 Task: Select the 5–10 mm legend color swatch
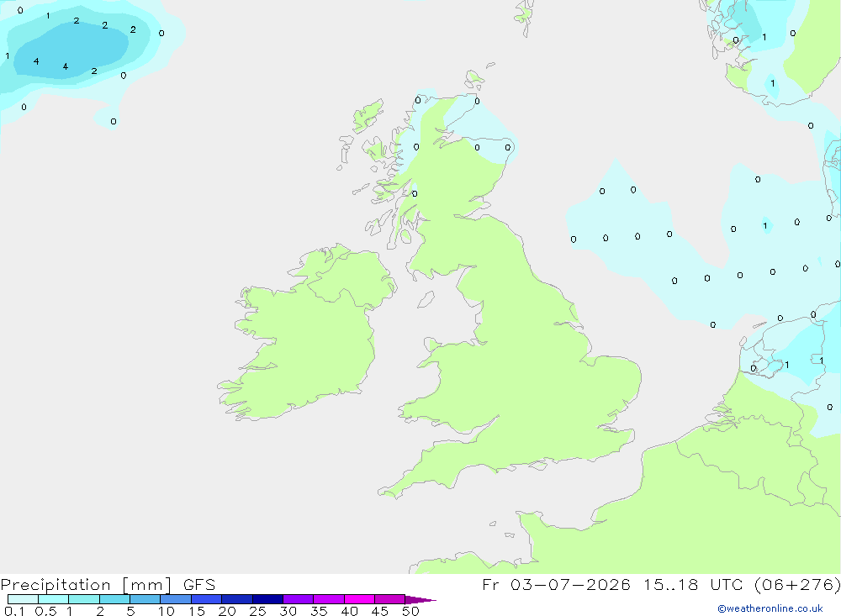click(x=145, y=599)
